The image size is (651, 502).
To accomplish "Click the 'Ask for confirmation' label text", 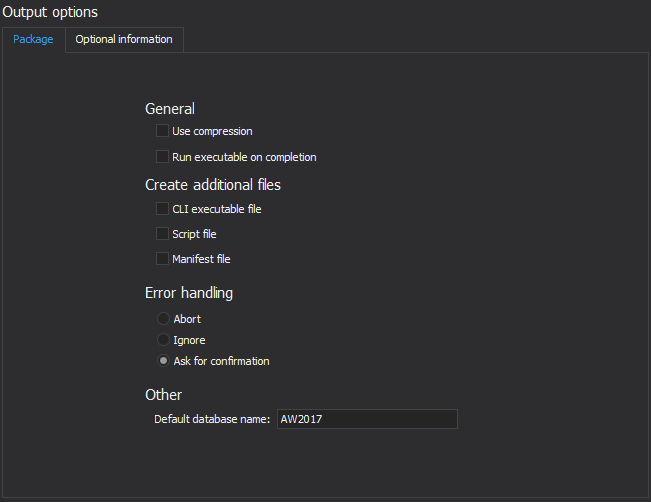I will coord(221,361).
